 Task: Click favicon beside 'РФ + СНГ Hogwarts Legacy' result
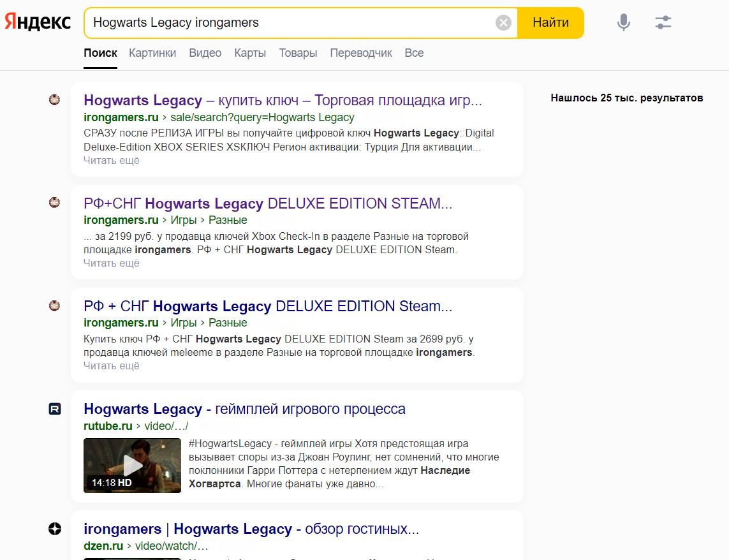click(54, 306)
